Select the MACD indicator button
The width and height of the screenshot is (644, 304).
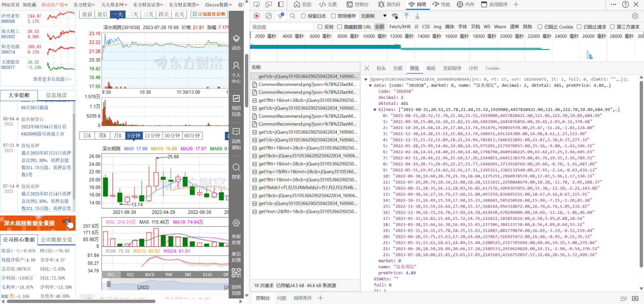[150, 274]
